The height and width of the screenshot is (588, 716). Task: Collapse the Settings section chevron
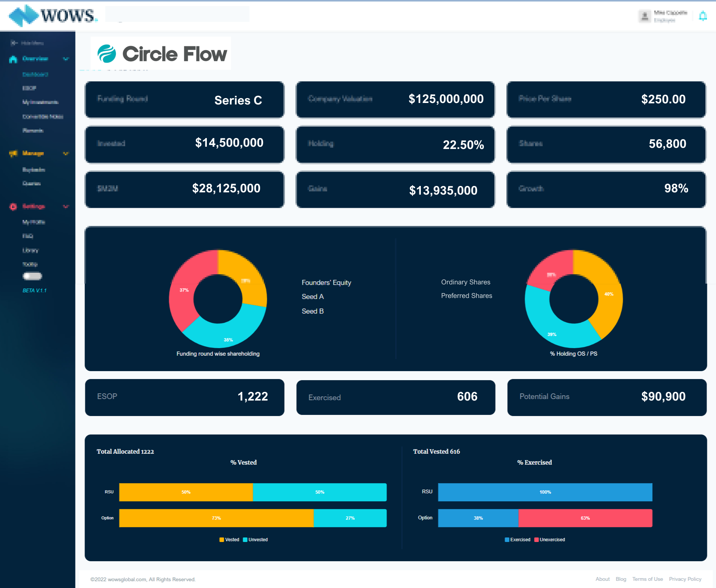point(66,207)
